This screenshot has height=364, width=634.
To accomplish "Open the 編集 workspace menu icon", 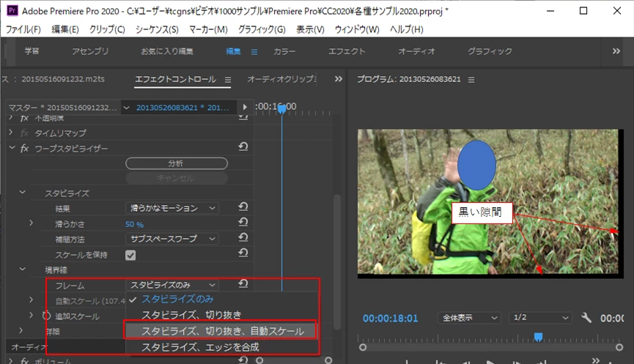I will [x=254, y=52].
